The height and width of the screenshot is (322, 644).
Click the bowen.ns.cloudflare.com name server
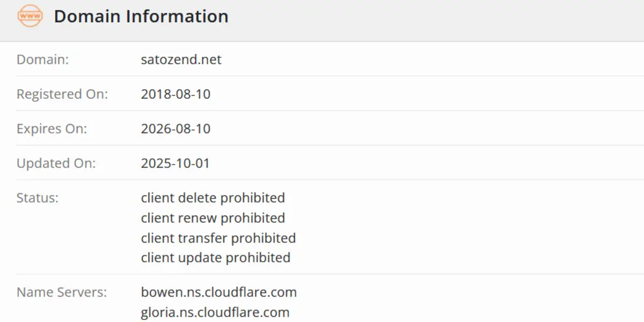pyautogui.click(x=218, y=292)
